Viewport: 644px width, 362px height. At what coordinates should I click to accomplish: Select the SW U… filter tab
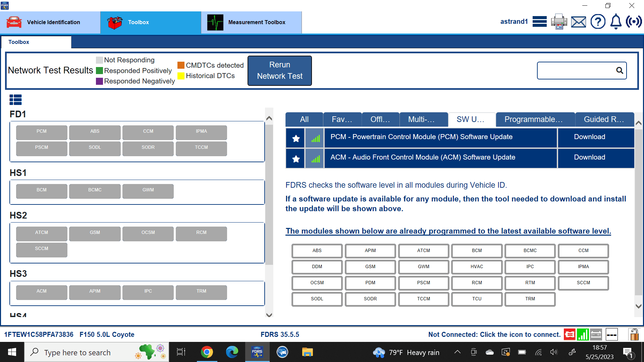coord(472,119)
